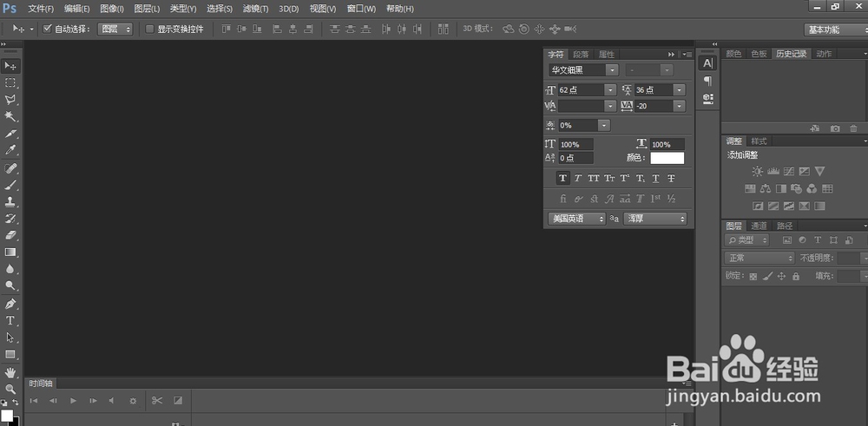Screen dimensions: 868x426
Task: Click the foreground color swatch
Action: (x=7, y=416)
